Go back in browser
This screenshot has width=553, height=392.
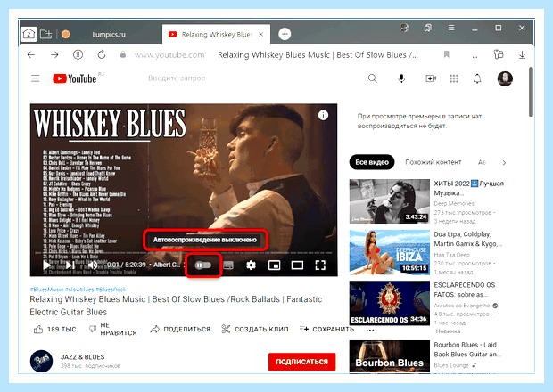click(31, 54)
